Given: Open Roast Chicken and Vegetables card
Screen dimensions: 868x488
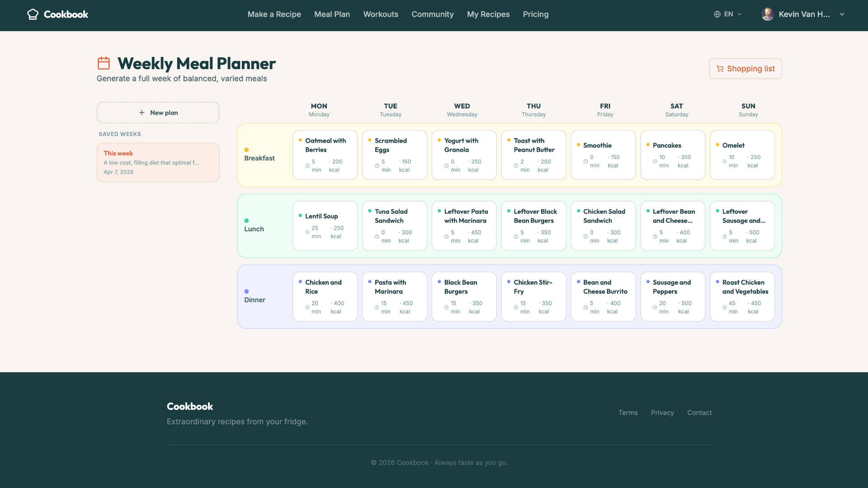Looking at the screenshot, I should pos(742,297).
